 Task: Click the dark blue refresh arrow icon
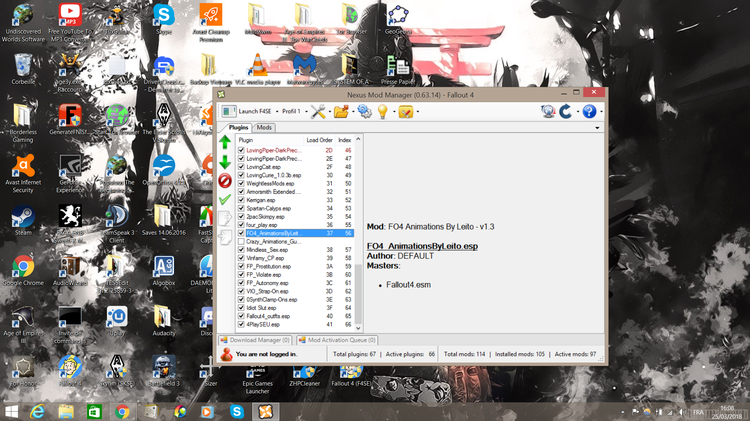[x=565, y=111]
